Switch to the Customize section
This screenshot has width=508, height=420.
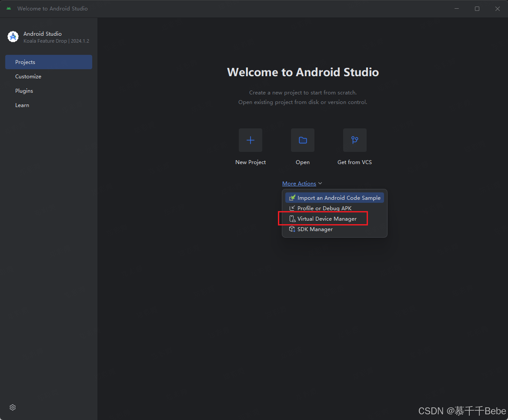[28, 76]
